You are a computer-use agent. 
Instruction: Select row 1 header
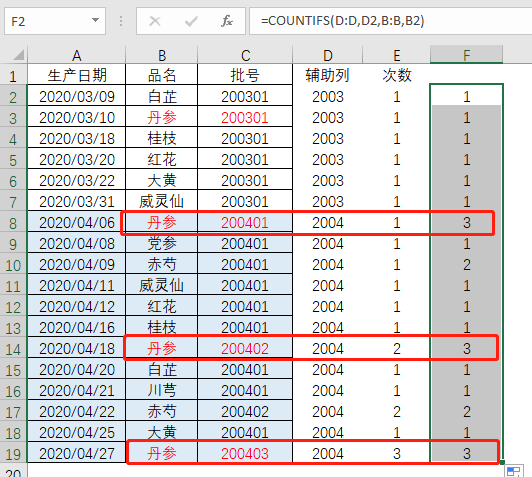[x=13, y=76]
